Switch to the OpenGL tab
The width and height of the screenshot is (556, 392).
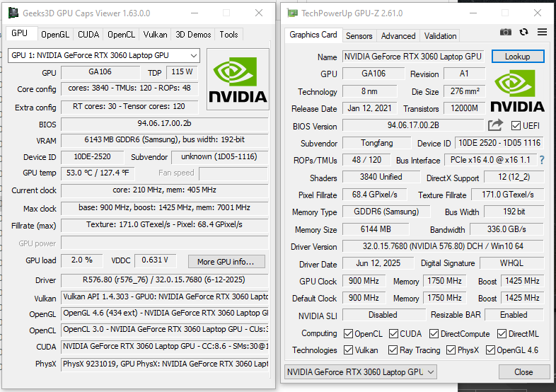point(55,35)
